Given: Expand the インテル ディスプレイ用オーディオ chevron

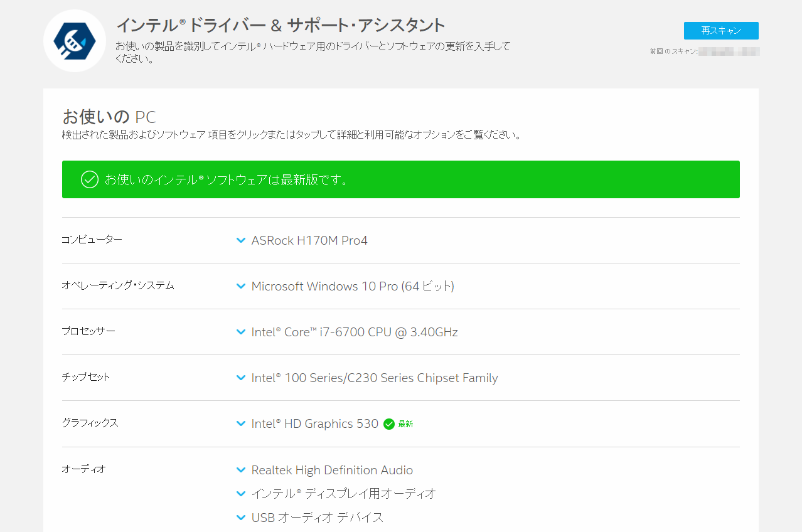Looking at the screenshot, I should [x=241, y=494].
